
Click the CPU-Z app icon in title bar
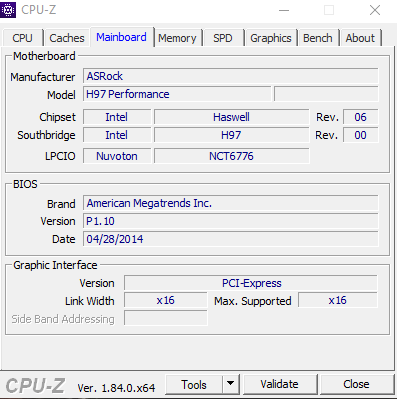pos(8,10)
